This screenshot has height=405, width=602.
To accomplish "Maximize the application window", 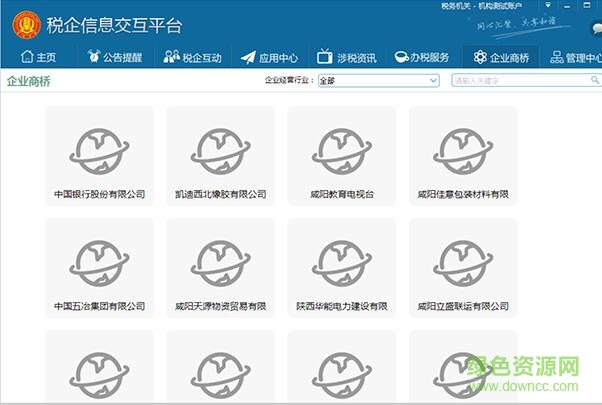I will coord(587,5).
